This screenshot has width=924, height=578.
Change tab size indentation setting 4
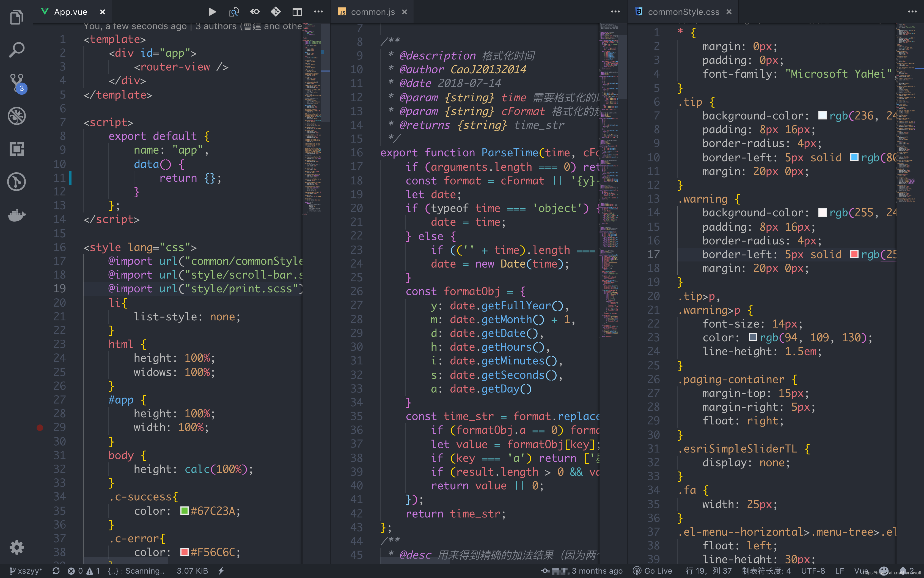point(766,571)
